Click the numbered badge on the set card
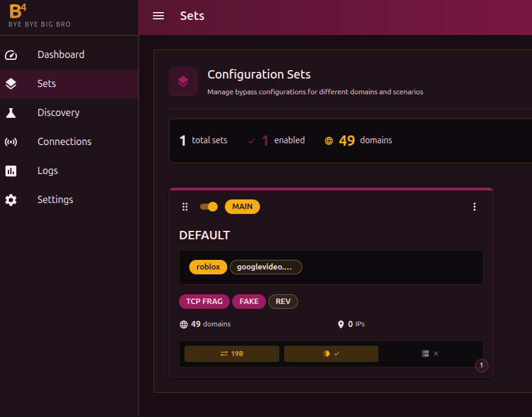Image resolution: width=532 pixels, height=417 pixels. (x=482, y=365)
